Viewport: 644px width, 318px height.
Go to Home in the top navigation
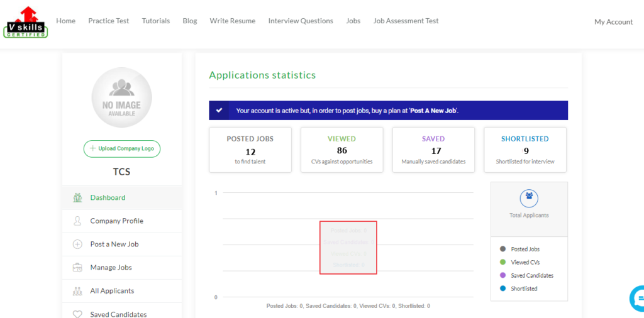(x=65, y=21)
